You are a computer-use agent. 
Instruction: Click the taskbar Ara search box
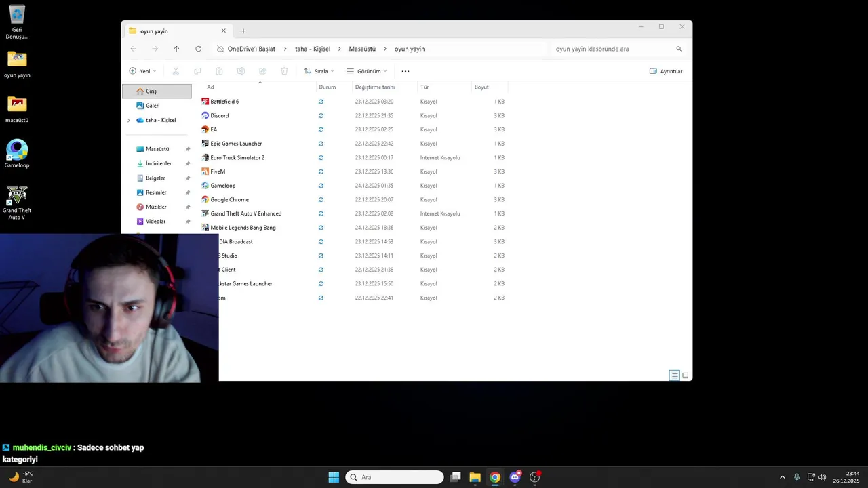click(x=395, y=477)
